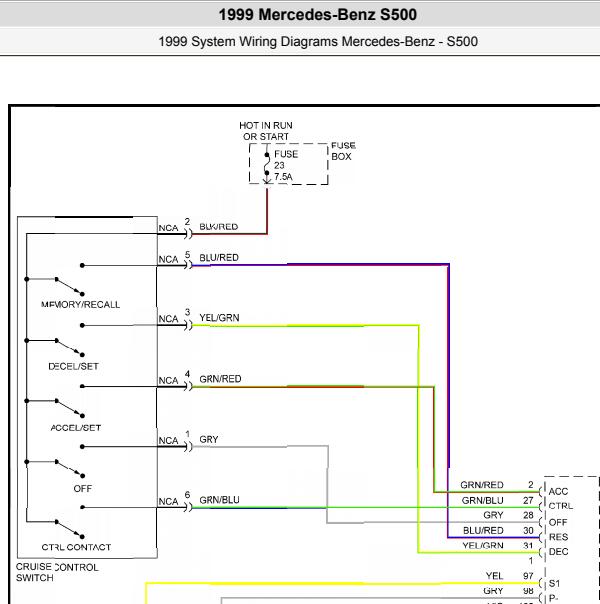Click the '1999 Mercedes-Benz S500' heading
Image resolution: width=600 pixels, height=604 pixels.
pyautogui.click(x=317, y=15)
